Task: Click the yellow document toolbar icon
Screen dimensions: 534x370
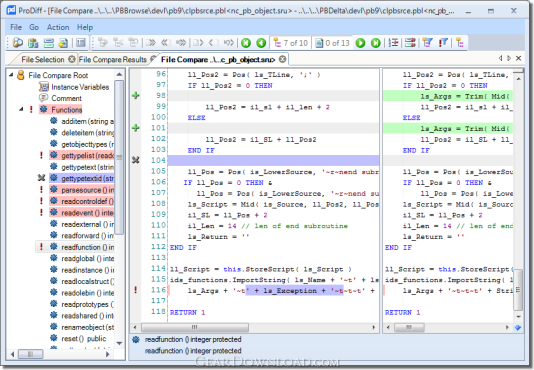Action: [64, 43]
